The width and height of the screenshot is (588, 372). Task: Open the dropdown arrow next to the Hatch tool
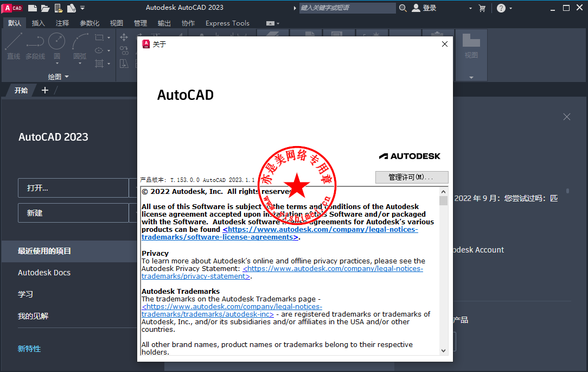(108, 64)
